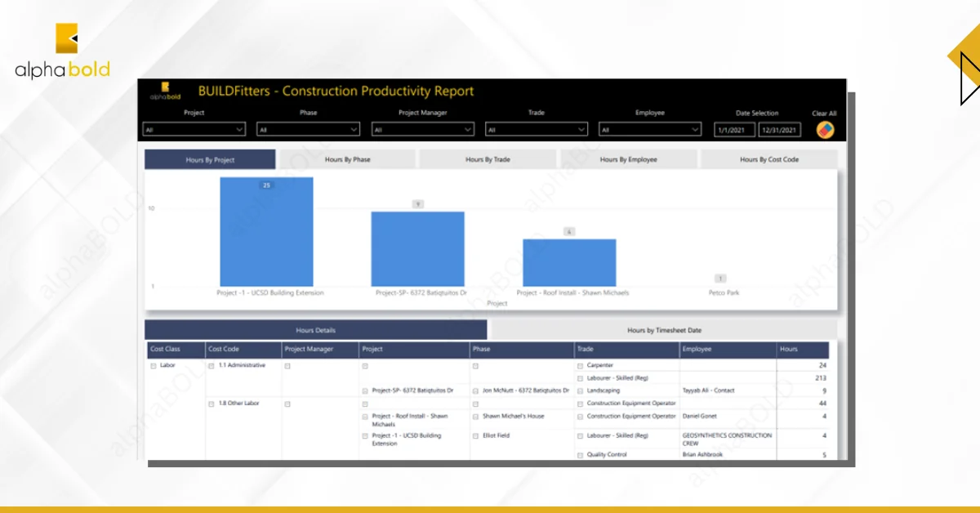Click the 24 hours value for Carpenter
This screenshot has height=513, width=980.
(822, 365)
